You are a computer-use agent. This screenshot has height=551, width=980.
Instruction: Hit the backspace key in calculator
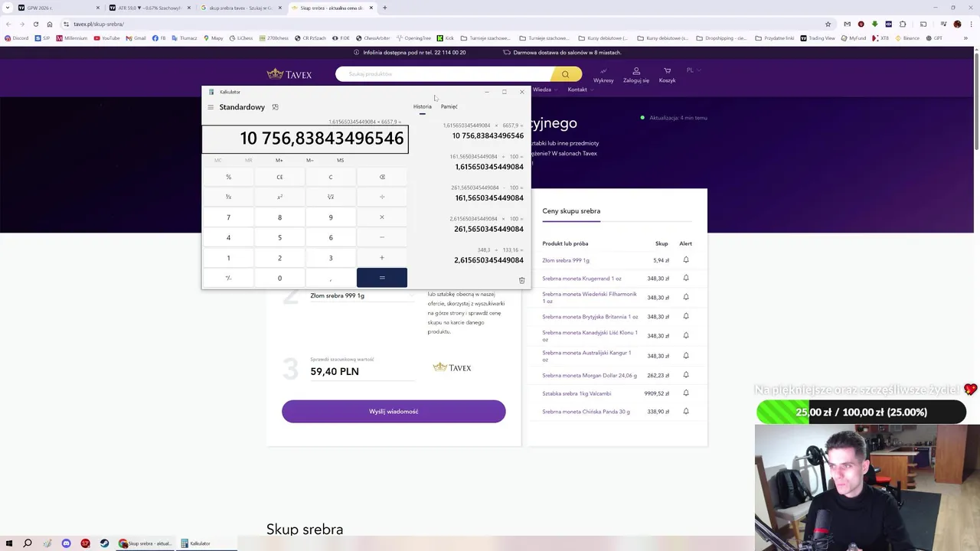tap(382, 177)
